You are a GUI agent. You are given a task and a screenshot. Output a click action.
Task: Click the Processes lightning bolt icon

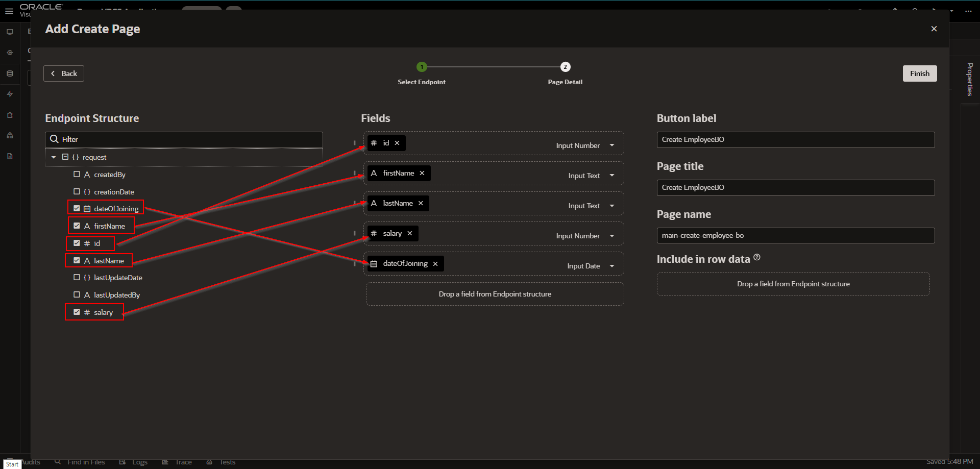pyautogui.click(x=10, y=93)
